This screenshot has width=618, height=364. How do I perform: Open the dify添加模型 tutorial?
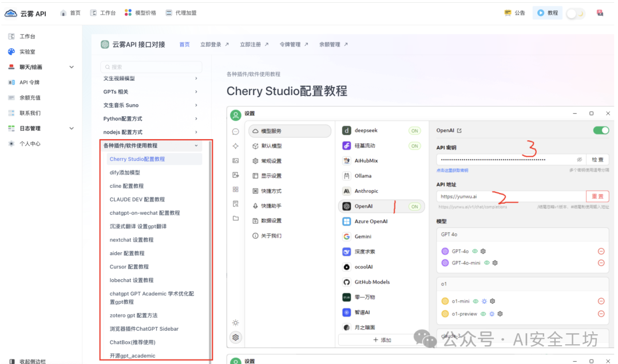pyautogui.click(x=125, y=173)
